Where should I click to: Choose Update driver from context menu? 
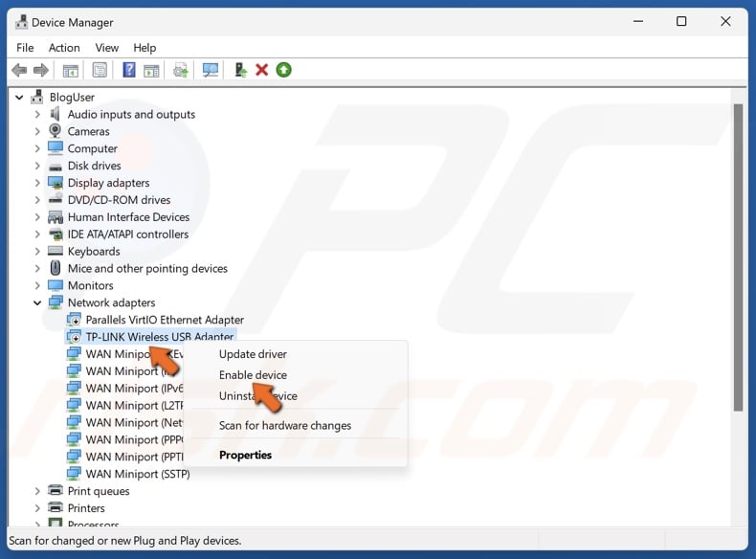(253, 354)
